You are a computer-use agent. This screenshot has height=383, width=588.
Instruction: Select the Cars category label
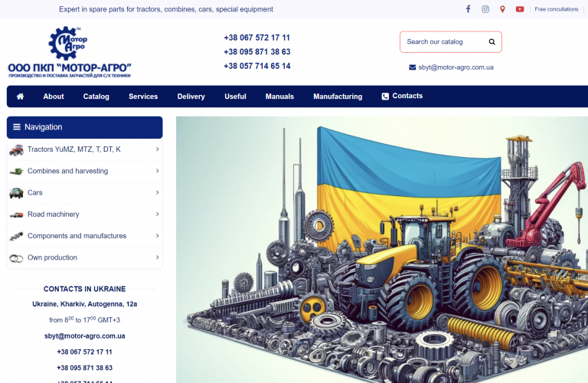[x=35, y=192]
